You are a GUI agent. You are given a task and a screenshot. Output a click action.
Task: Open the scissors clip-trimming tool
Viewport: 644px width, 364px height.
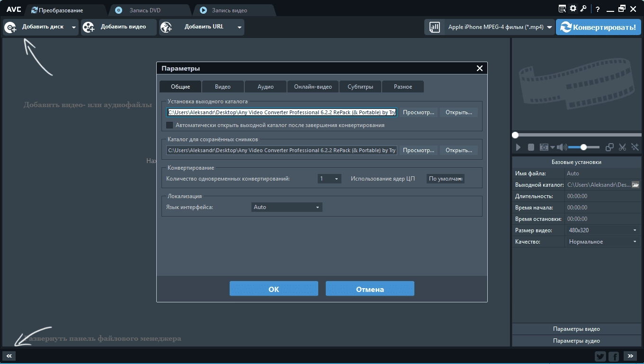tap(623, 147)
